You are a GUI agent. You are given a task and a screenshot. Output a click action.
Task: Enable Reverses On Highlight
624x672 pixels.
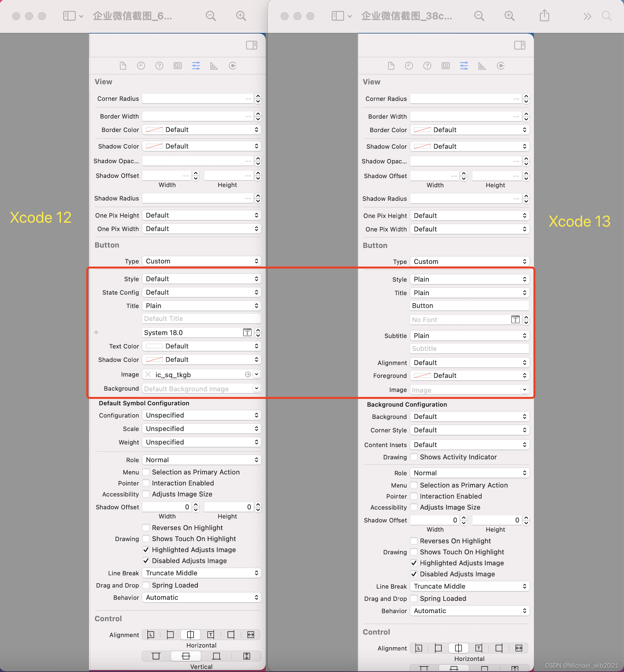(146, 527)
